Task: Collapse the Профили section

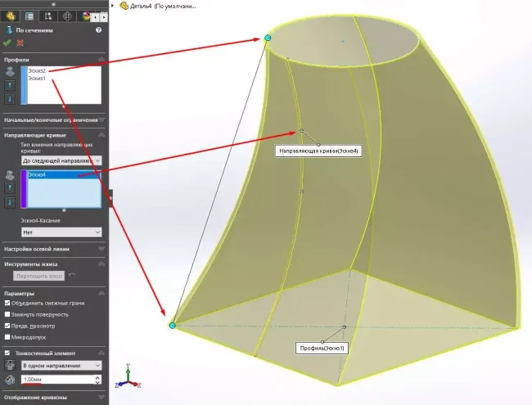Action: [101, 60]
